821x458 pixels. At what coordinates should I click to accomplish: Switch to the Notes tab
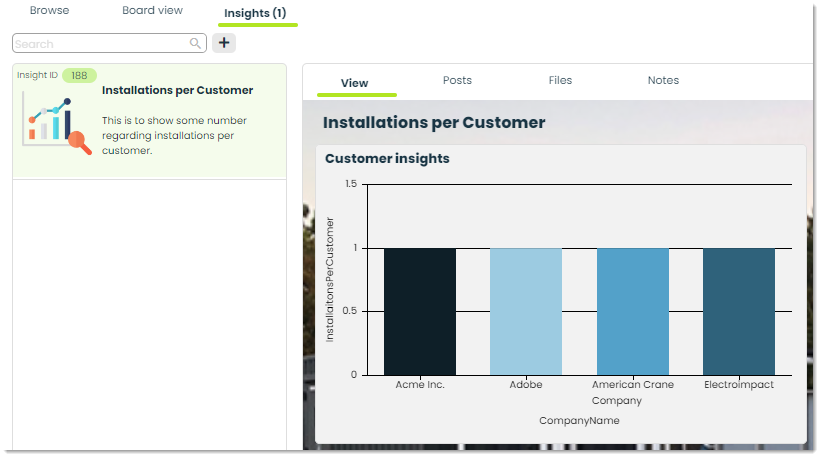[663, 80]
